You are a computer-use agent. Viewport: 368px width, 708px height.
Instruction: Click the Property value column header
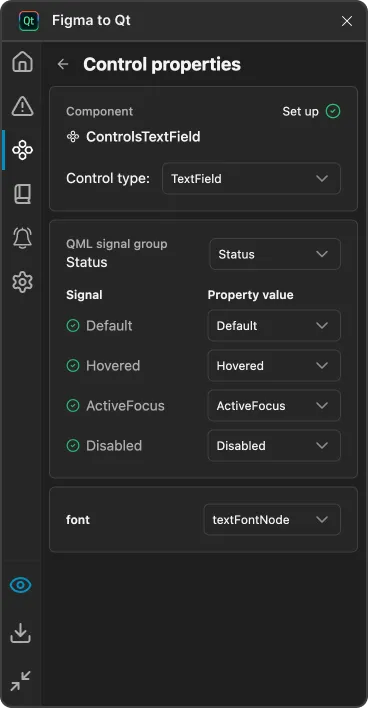251,295
